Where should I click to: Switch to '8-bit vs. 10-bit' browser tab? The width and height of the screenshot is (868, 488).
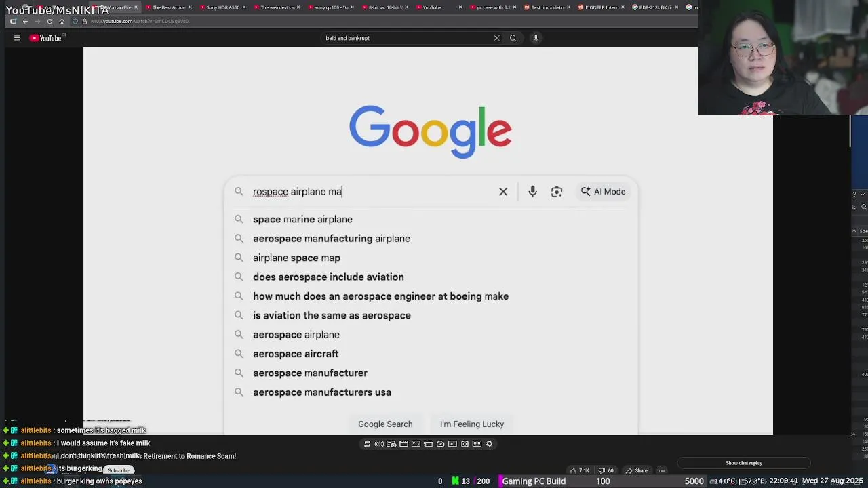click(384, 7)
